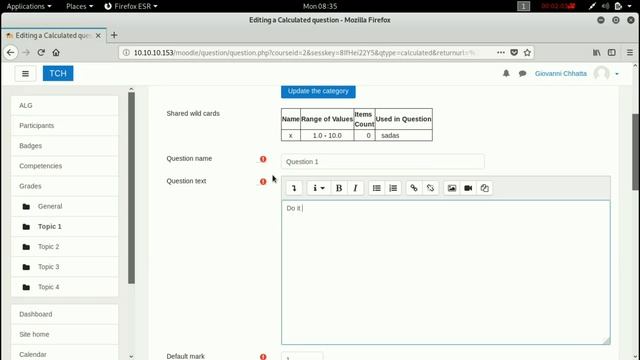Toggle the side navigation hamburger menu

coord(25,73)
